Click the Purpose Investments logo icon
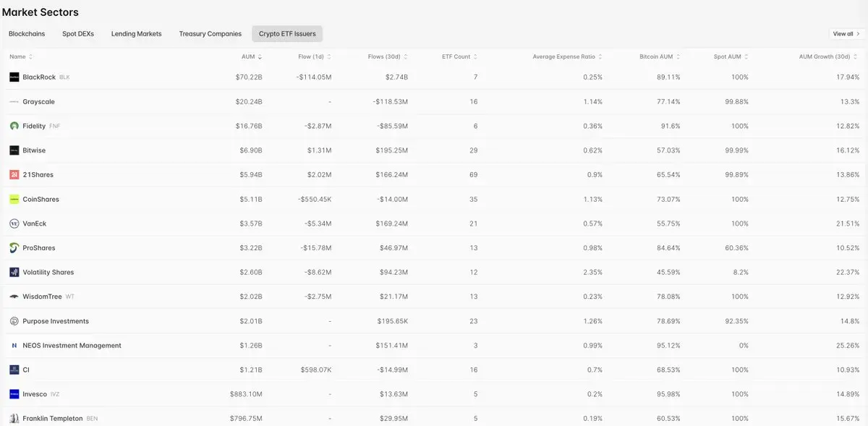 [x=14, y=321]
